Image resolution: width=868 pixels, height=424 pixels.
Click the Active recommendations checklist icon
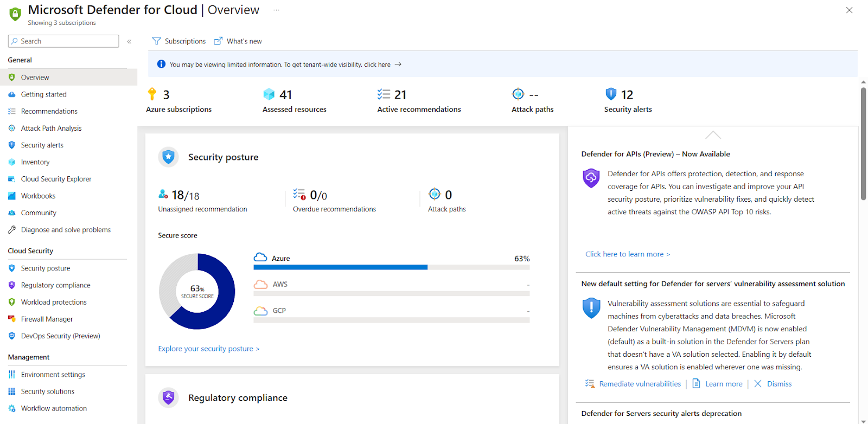pos(384,94)
